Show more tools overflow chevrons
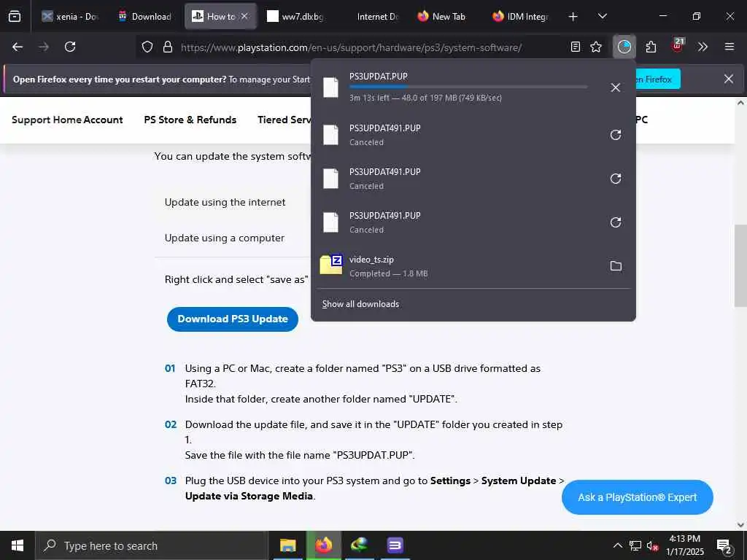This screenshot has width=747, height=560. click(x=703, y=47)
